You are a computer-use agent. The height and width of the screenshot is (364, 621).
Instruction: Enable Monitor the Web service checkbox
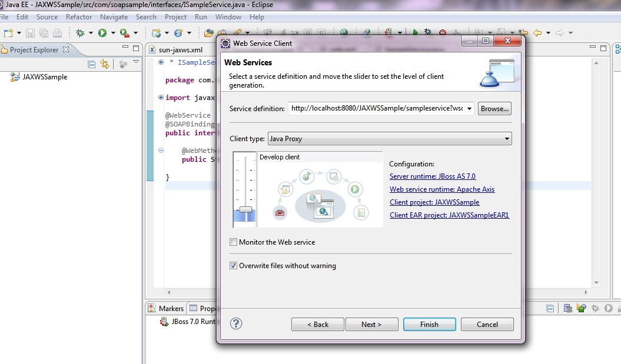click(233, 242)
